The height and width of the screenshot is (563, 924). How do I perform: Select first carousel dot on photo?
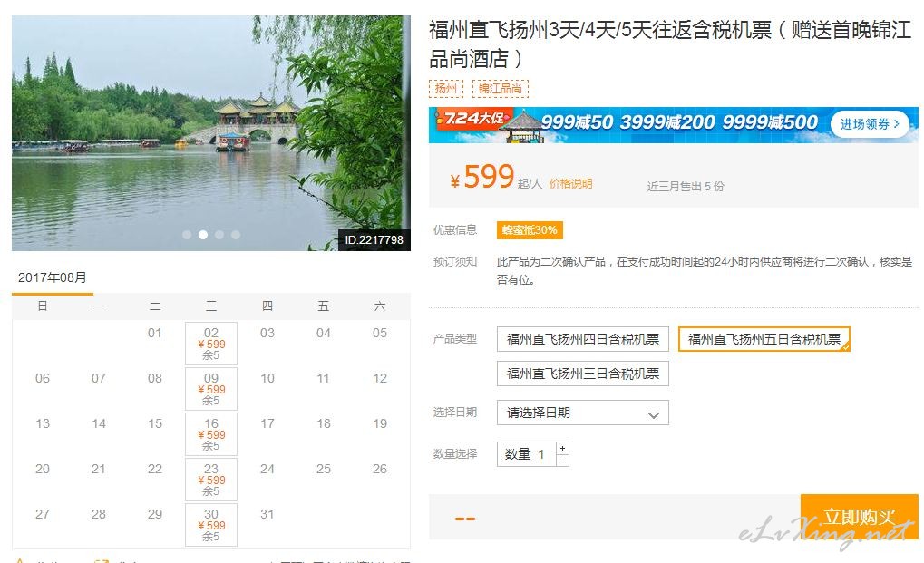tap(187, 235)
